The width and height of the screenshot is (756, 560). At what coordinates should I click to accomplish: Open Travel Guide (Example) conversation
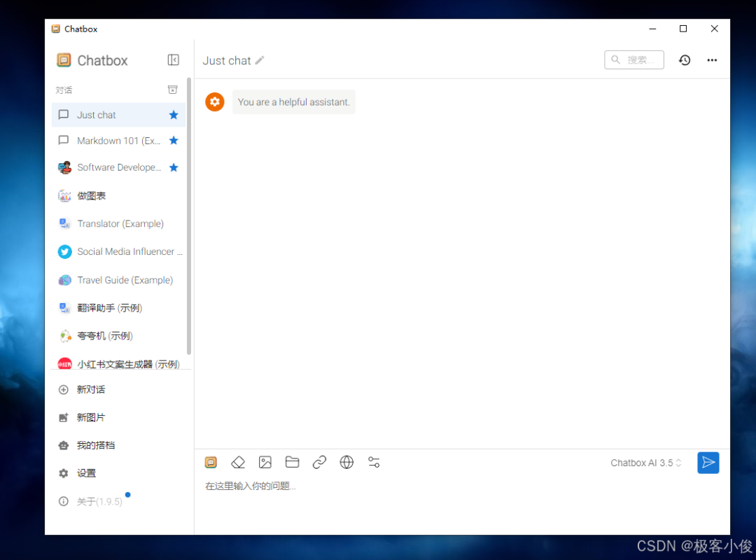[118, 280]
